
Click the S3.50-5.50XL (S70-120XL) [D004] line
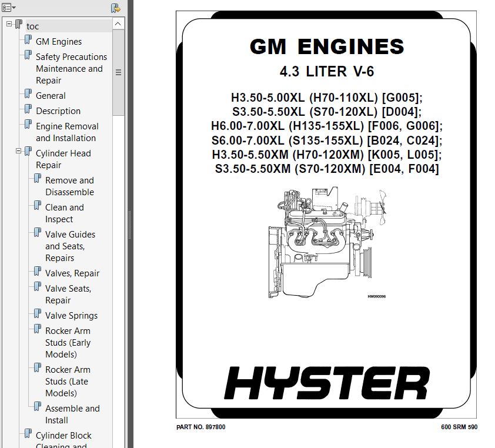coord(327,112)
